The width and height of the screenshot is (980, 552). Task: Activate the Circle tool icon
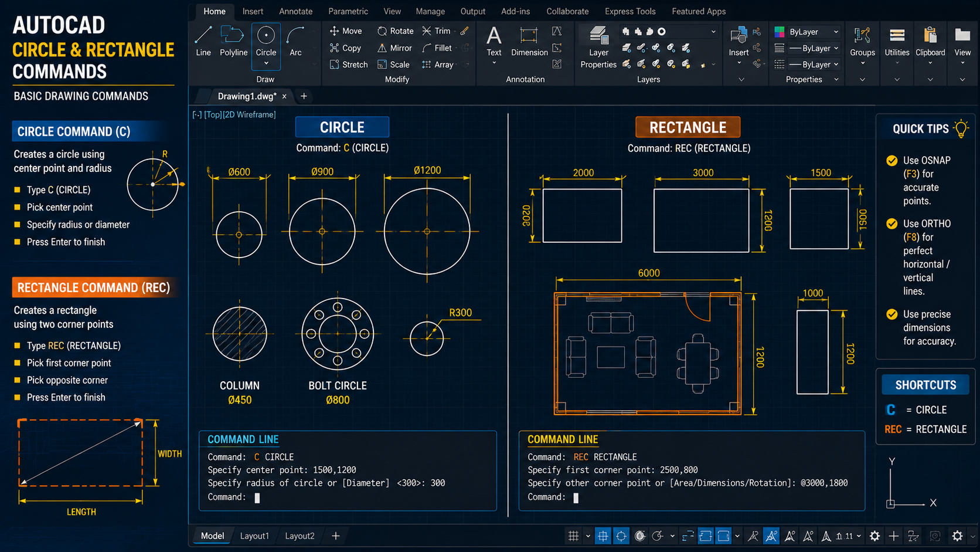(x=266, y=36)
